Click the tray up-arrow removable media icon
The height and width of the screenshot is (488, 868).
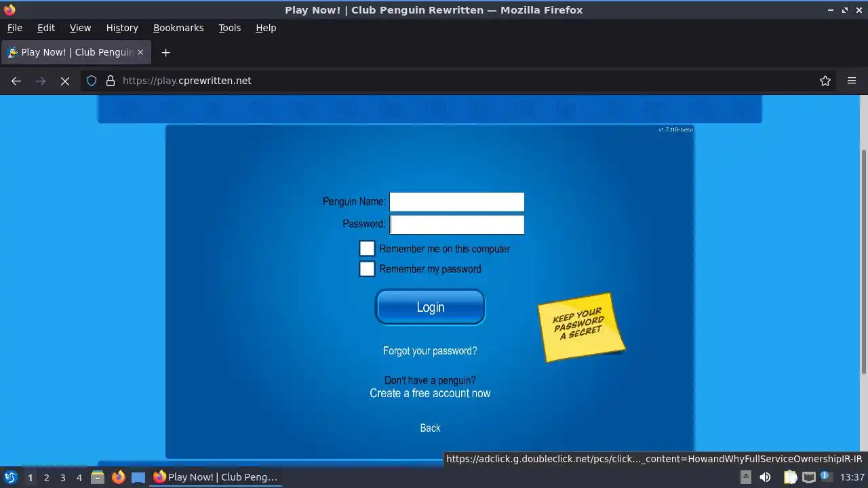(745, 477)
